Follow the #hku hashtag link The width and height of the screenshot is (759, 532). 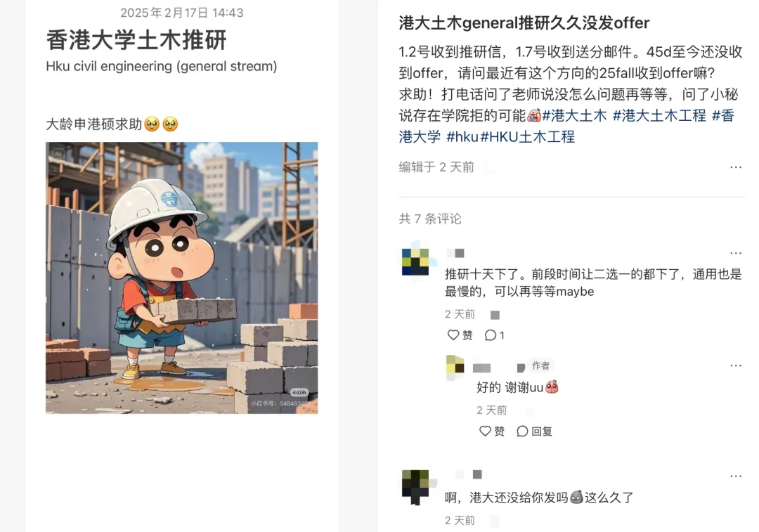click(x=462, y=136)
